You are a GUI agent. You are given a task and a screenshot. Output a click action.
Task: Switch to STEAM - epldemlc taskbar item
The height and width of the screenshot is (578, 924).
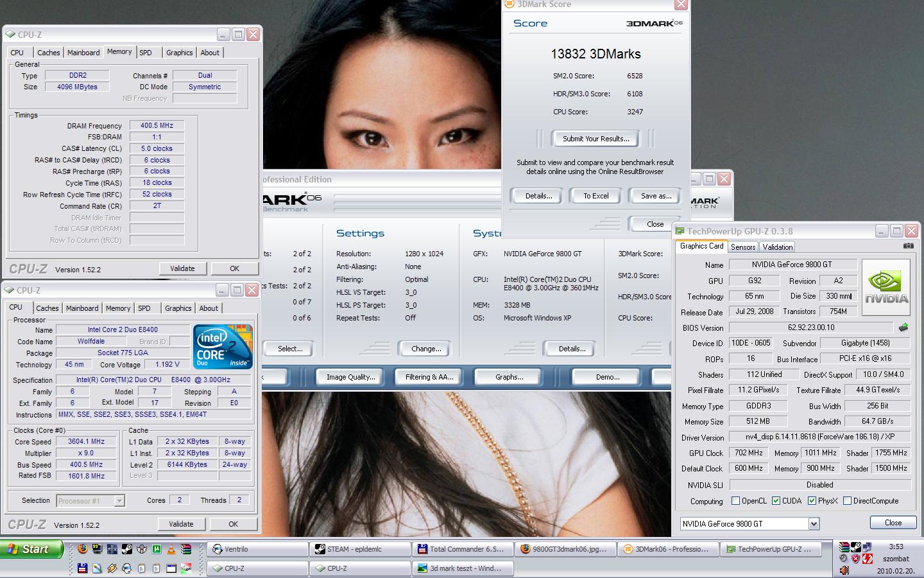pyautogui.click(x=360, y=549)
